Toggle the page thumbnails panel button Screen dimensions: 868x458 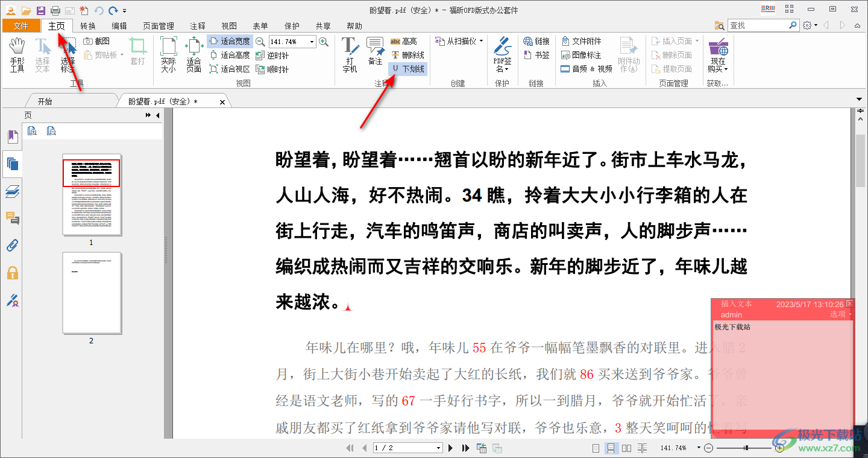click(x=12, y=164)
